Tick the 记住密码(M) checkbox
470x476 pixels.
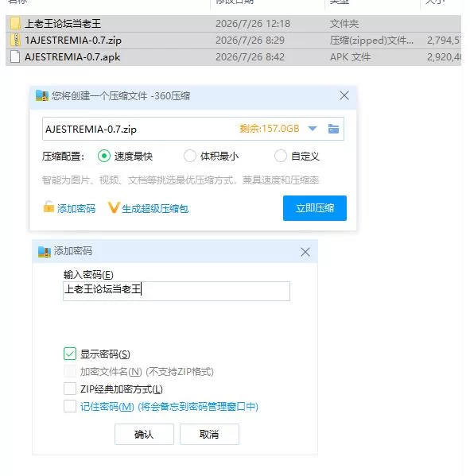click(70, 406)
